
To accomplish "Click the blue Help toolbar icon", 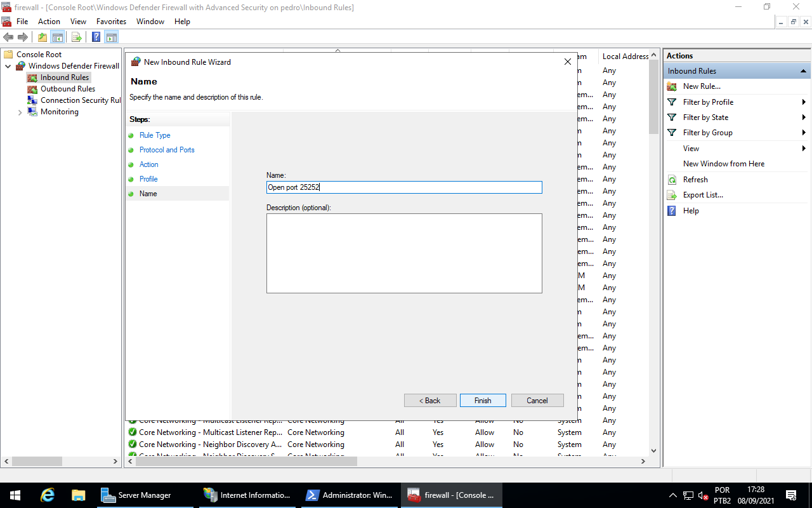I will click(96, 37).
